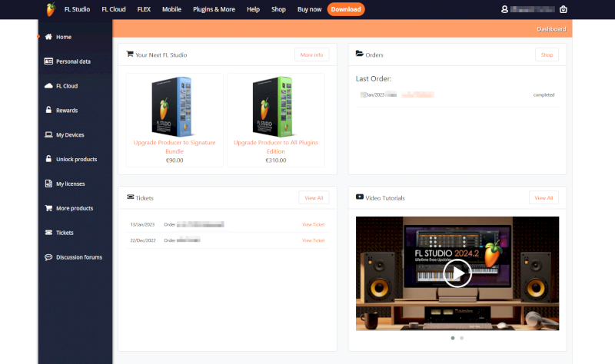
Task: Play the FL Studio 2024.2 tutorial video
Action: coord(457,273)
